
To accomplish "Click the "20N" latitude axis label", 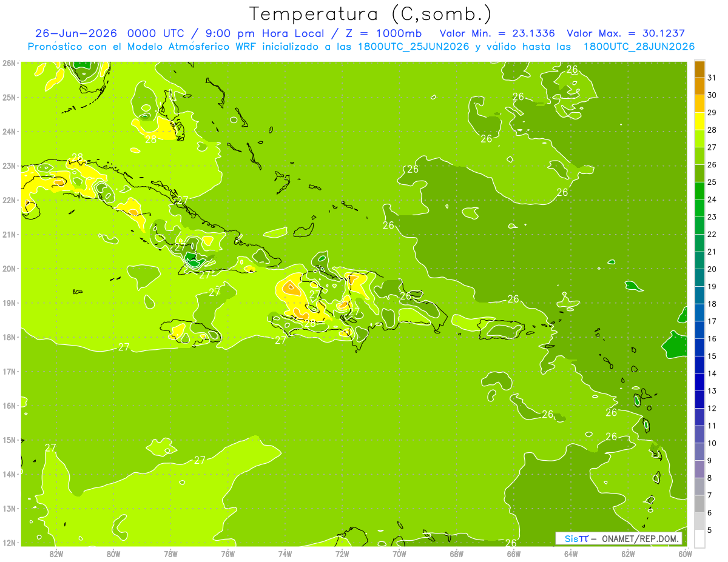I will 9,269.
